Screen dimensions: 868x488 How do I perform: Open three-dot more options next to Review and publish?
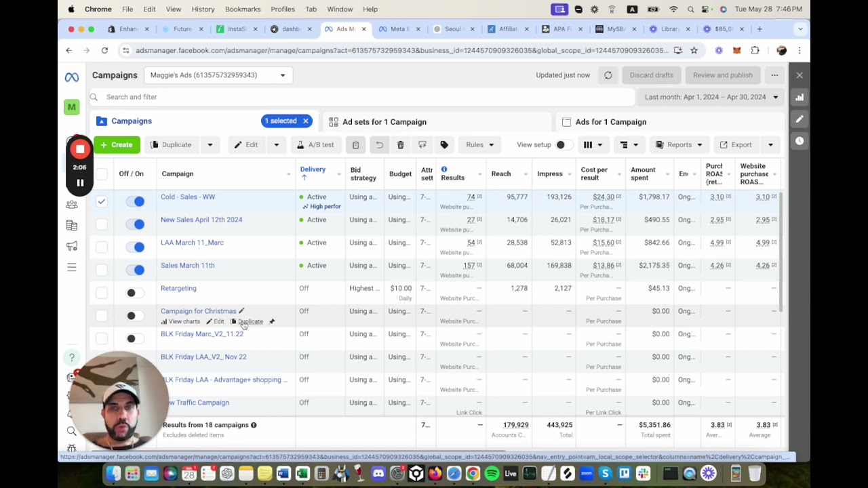pos(774,75)
